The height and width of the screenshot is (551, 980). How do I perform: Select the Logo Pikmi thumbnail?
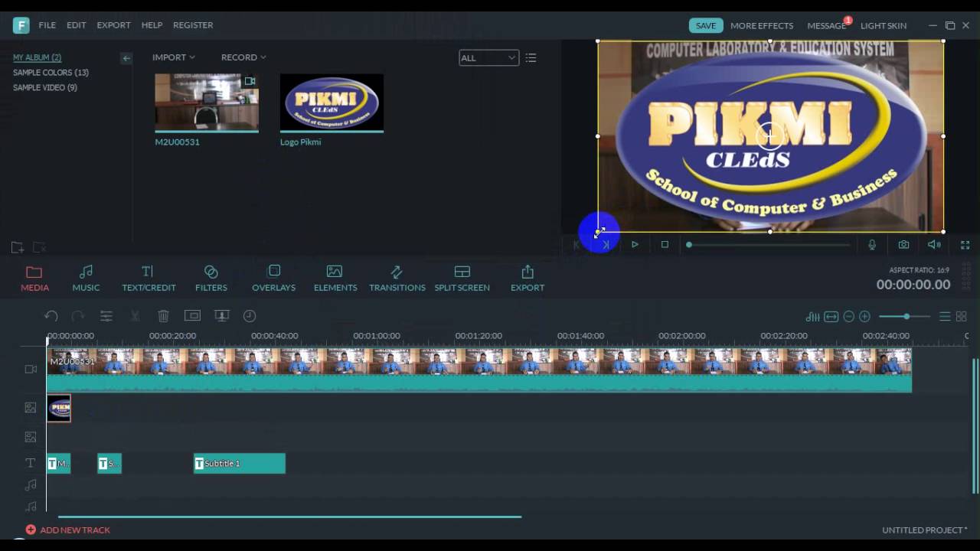pyautogui.click(x=332, y=103)
